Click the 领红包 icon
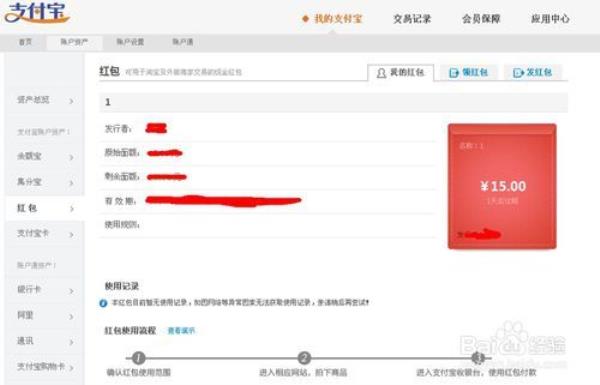 [454, 73]
